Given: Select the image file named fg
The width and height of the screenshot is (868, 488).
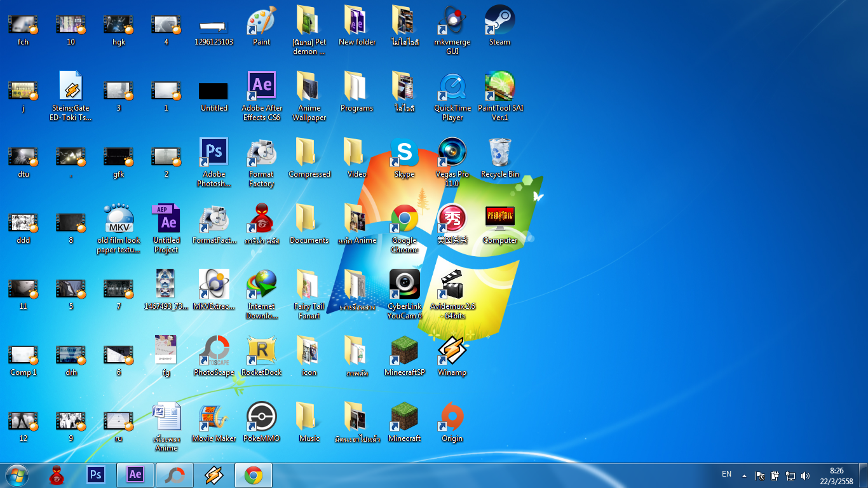Looking at the screenshot, I should click(166, 356).
